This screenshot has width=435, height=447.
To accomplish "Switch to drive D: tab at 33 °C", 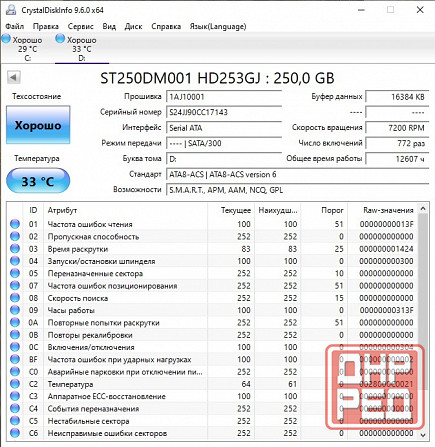I will coord(82,48).
